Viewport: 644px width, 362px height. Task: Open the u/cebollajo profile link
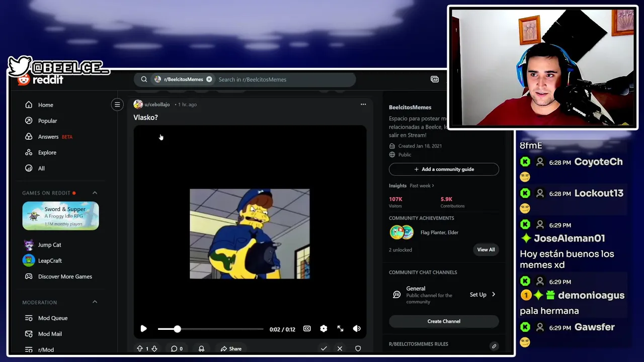pos(157,105)
